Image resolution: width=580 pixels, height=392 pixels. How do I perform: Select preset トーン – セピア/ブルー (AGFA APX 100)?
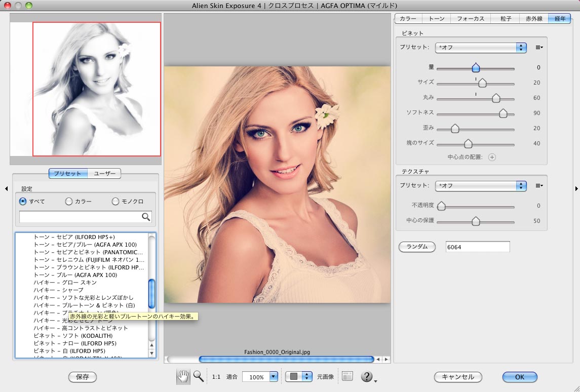click(x=85, y=245)
